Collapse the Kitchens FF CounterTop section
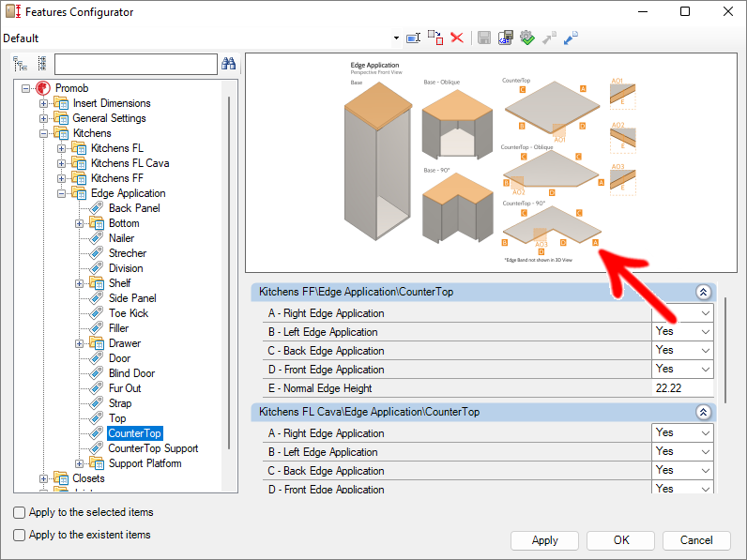 pos(704,292)
